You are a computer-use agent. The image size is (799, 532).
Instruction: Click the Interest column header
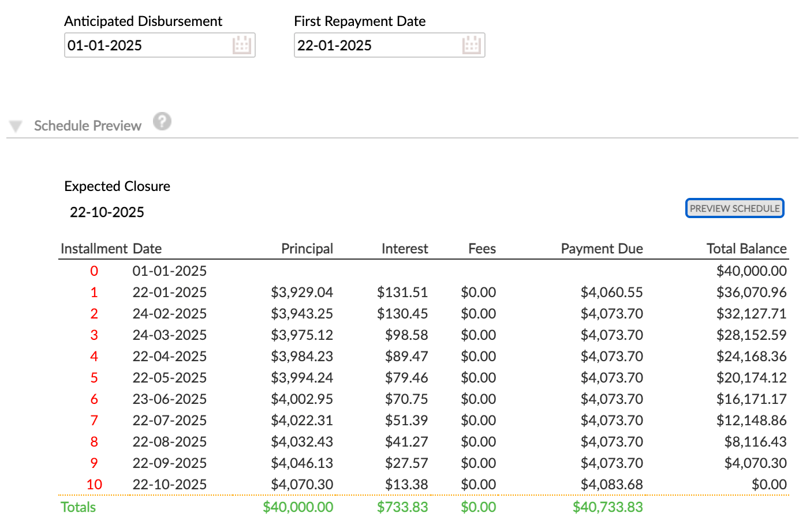click(x=405, y=249)
